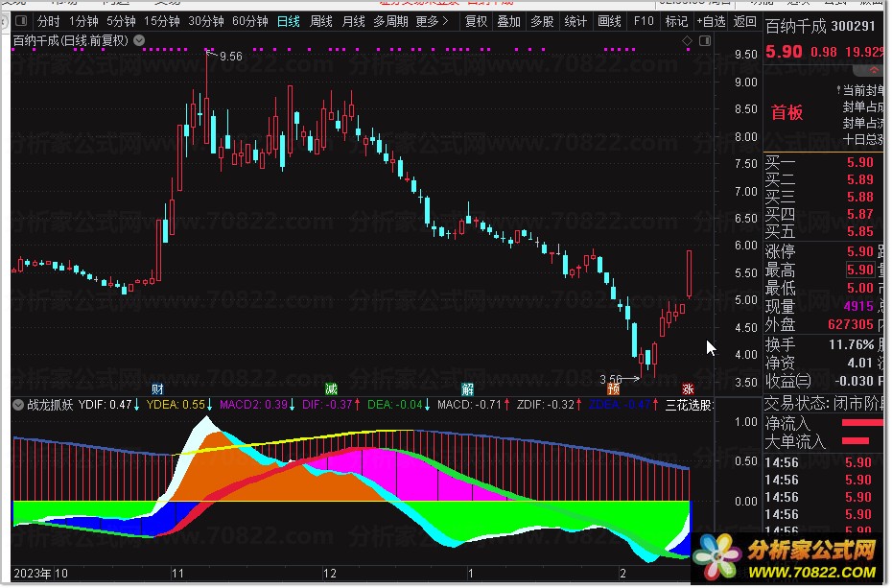Add stock with +自选 button

point(711,22)
